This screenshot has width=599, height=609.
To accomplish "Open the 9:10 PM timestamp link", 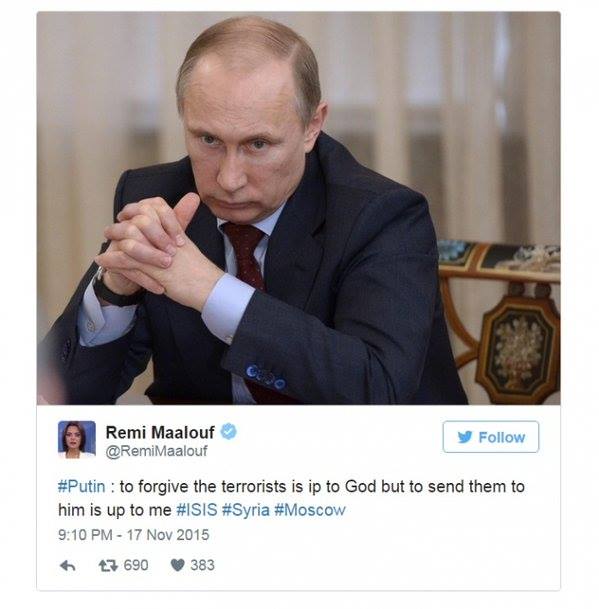I will (85, 535).
